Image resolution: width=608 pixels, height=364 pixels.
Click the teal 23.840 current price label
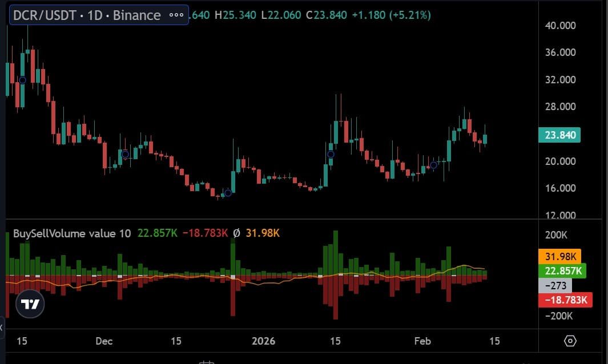pyautogui.click(x=559, y=135)
